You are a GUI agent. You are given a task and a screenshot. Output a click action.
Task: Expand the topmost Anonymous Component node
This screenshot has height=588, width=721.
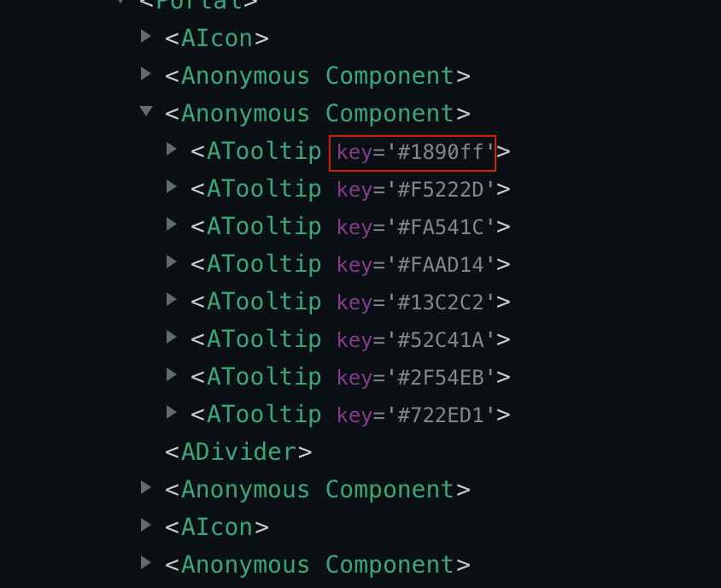(x=147, y=73)
